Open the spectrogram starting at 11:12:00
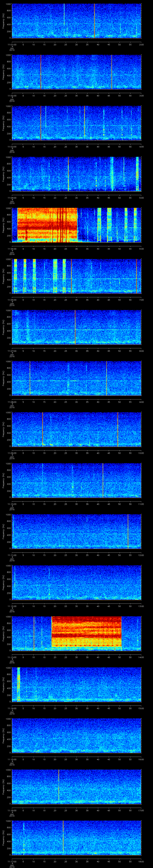The image size is (153, 868). (77, 583)
